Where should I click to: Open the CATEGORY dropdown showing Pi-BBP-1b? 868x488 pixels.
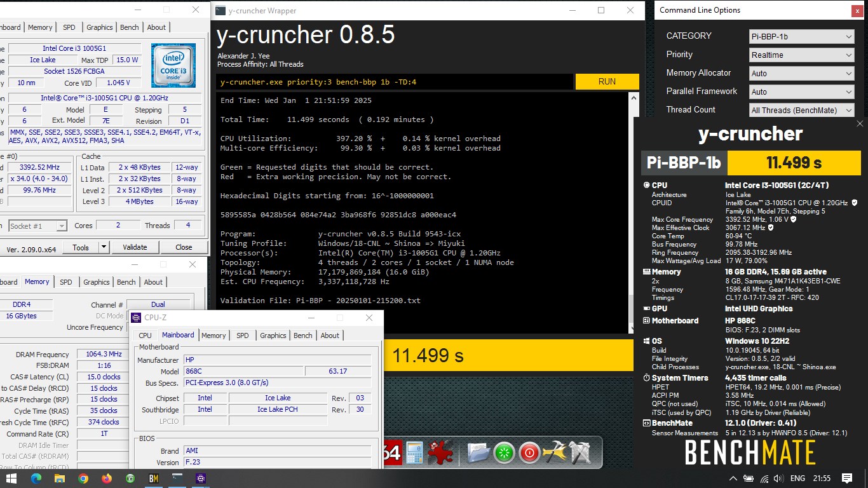coord(802,37)
